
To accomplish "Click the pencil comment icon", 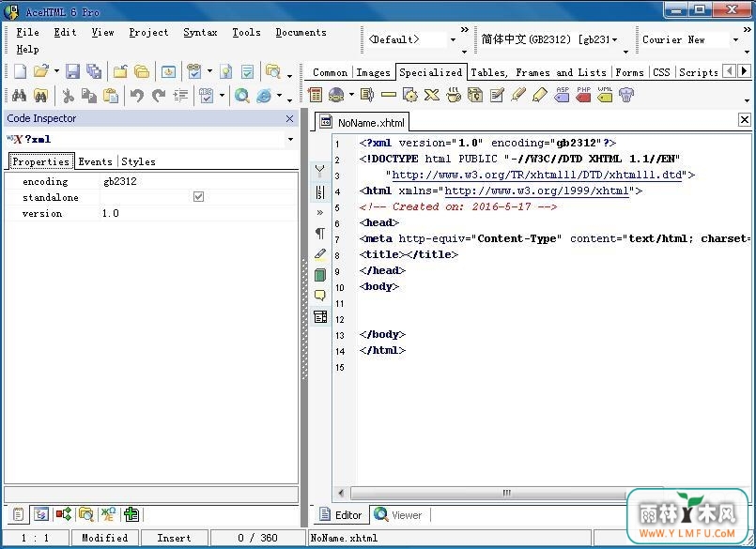I will (x=517, y=95).
